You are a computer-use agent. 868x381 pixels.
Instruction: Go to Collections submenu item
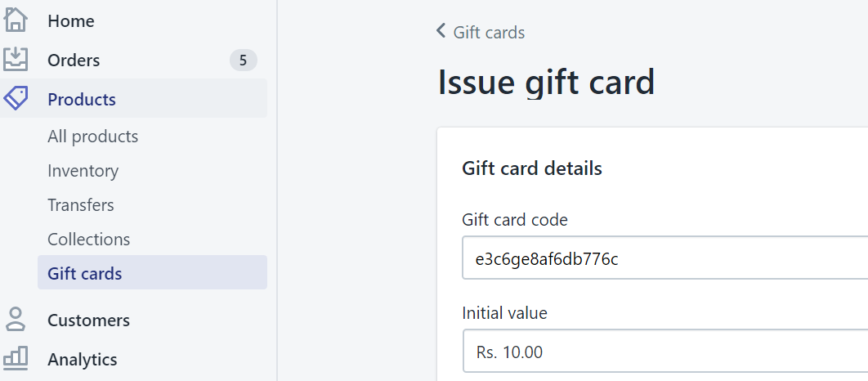pos(88,240)
